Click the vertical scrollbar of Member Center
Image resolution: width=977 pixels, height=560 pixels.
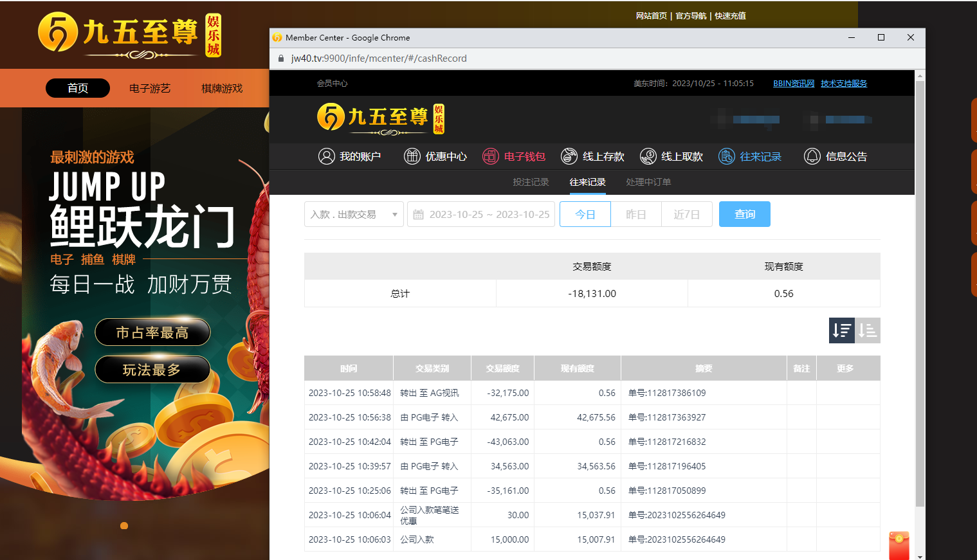click(920, 293)
